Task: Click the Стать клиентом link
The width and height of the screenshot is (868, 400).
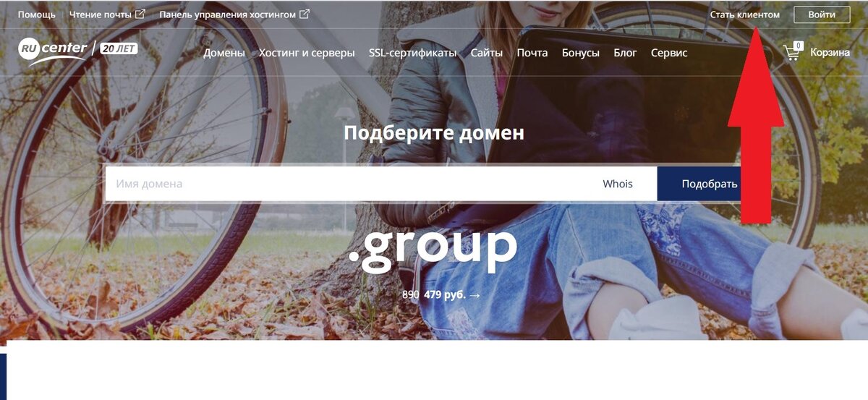Action: (745, 14)
